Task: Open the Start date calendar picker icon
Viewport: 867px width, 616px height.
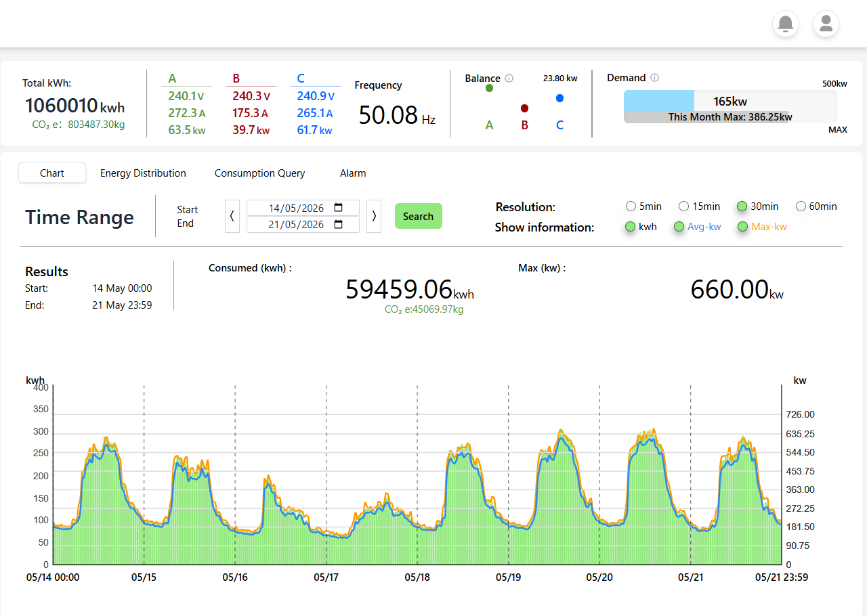Action: point(339,208)
